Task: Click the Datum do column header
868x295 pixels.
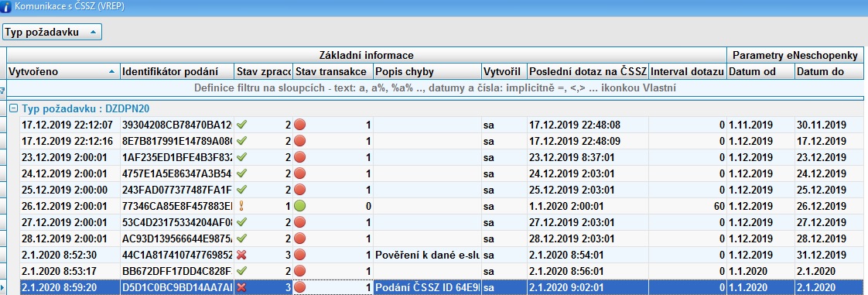Action: [829, 71]
